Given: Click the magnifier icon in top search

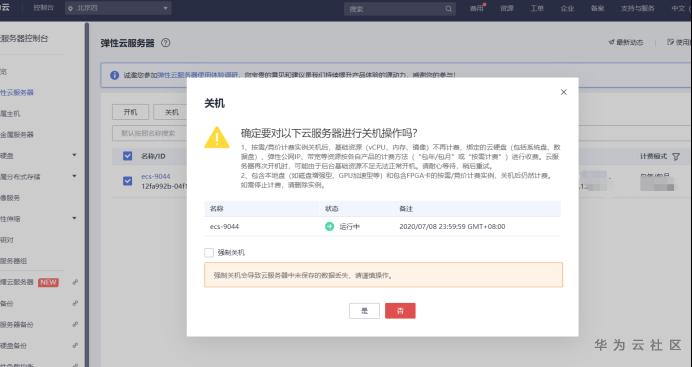Looking at the screenshot, I should click(x=448, y=8).
